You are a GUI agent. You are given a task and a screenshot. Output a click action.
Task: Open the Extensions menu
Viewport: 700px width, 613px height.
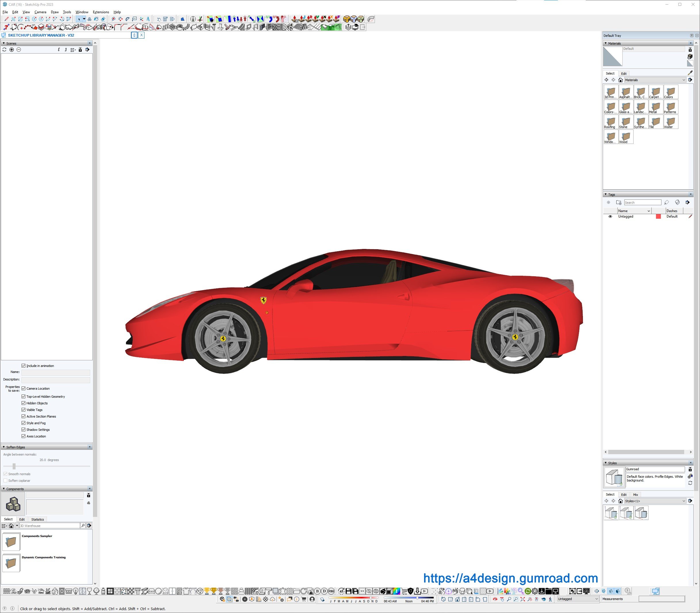[101, 12]
